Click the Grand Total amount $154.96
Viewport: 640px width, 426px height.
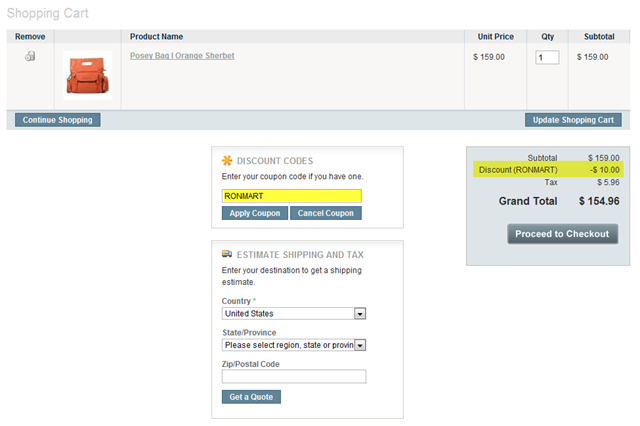click(599, 202)
